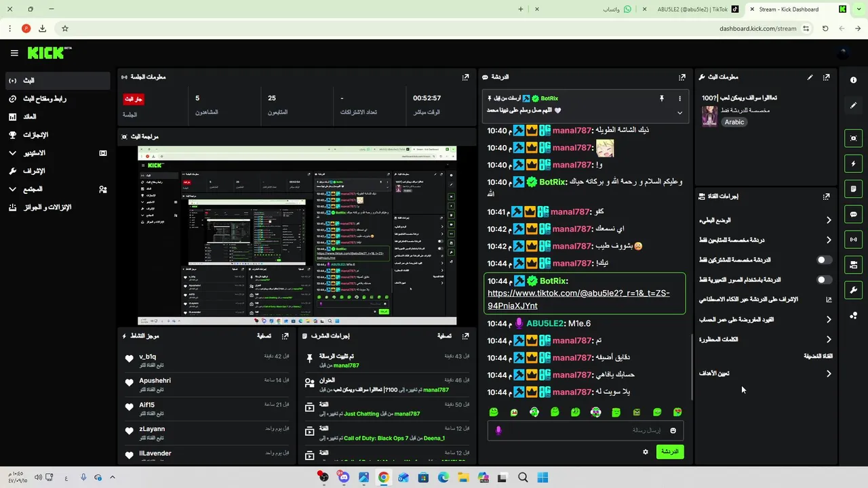Open stream link and key page
The height and width of the screenshot is (488, 868).
(x=58, y=99)
